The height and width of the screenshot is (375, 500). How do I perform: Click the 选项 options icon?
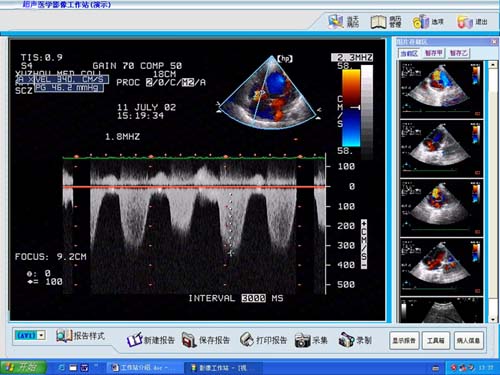(421, 22)
